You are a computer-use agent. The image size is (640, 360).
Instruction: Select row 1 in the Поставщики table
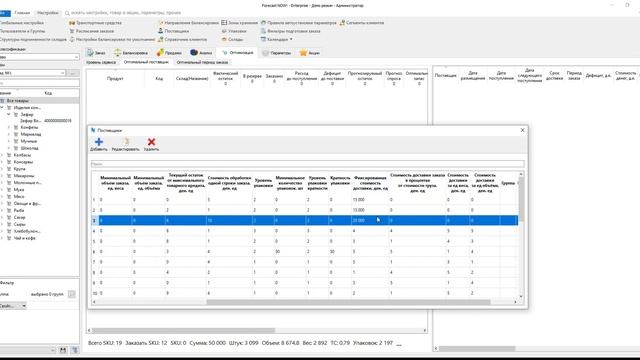coord(304,200)
